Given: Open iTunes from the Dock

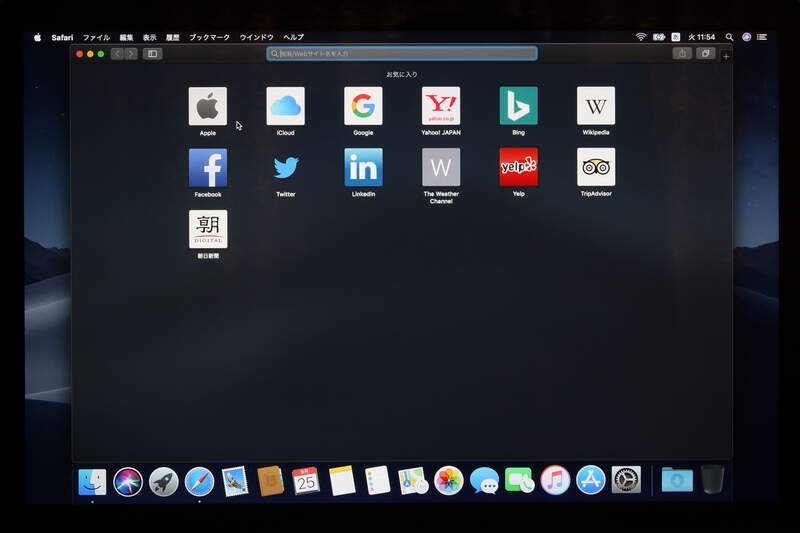Looking at the screenshot, I should [555, 480].
